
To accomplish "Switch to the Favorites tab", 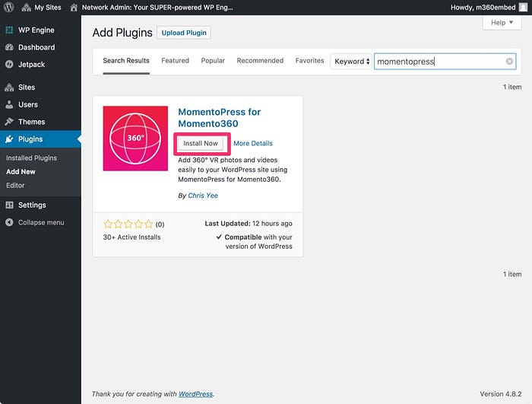I will coord(309,61).
